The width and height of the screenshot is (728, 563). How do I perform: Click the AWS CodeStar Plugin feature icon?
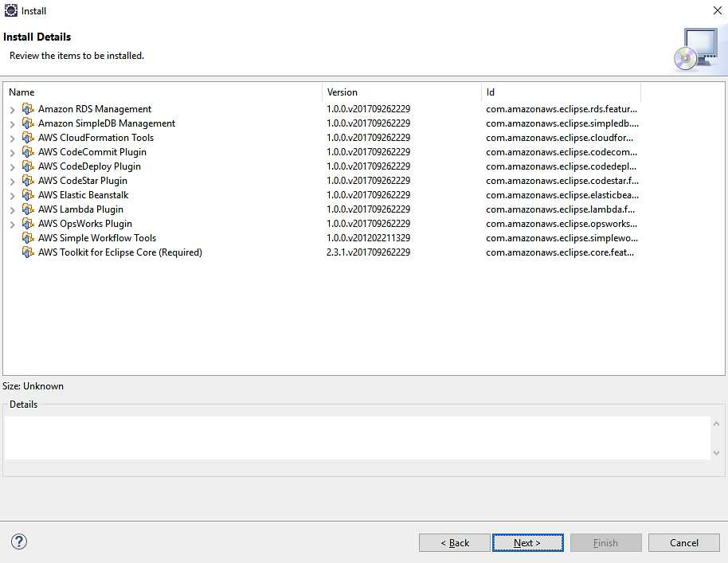click(x=28, y=181)
